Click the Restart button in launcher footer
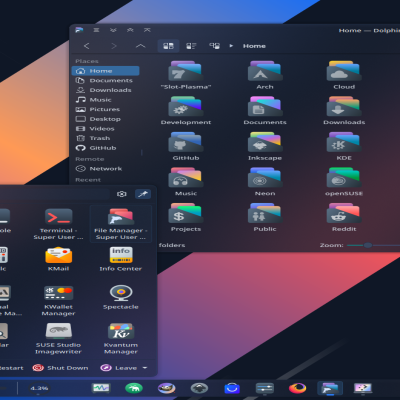 pos(12,368)
